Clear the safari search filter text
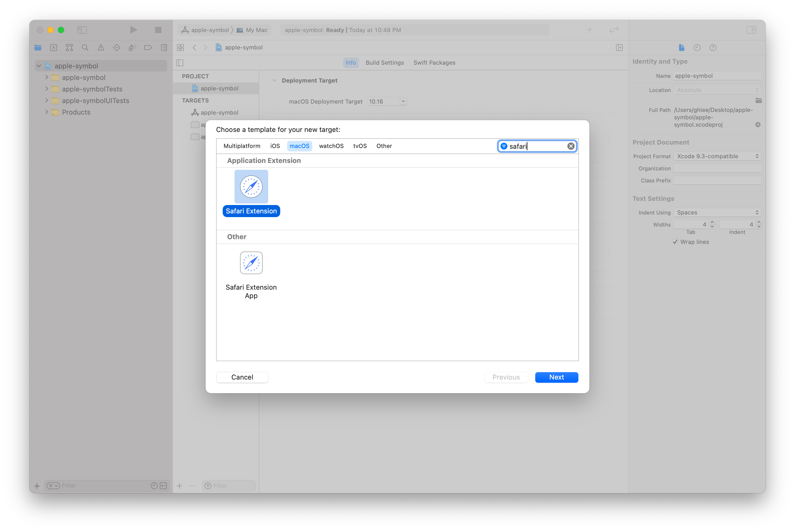795x532 pixels. click(571, 146)
